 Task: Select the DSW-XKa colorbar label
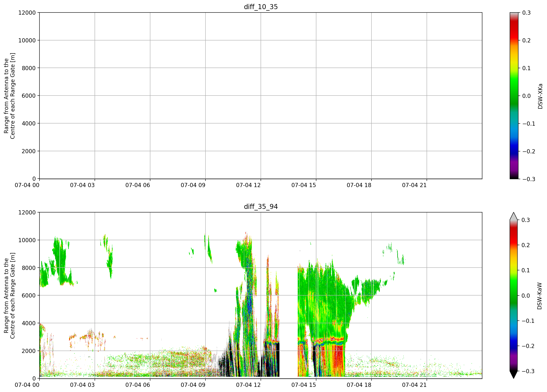point(540,96)
